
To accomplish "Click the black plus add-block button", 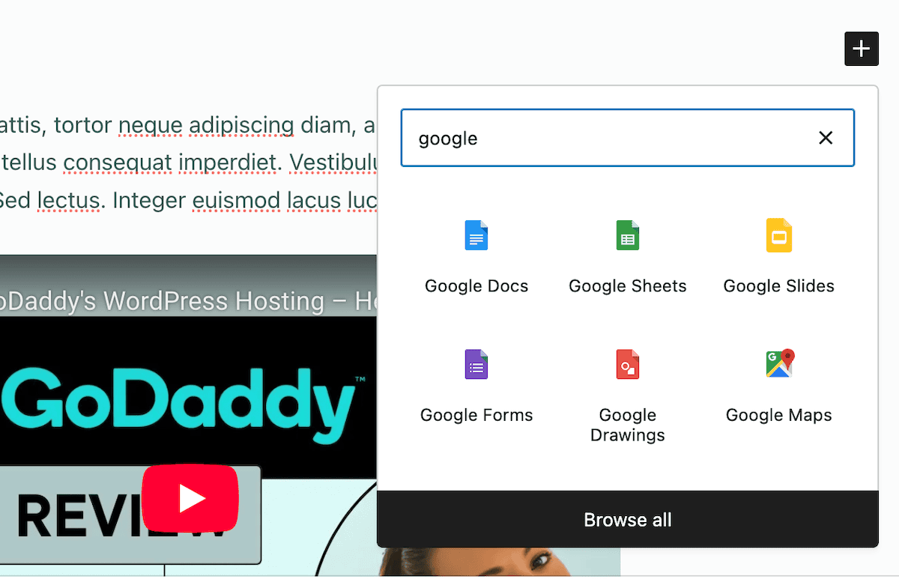I will [862, 49].
